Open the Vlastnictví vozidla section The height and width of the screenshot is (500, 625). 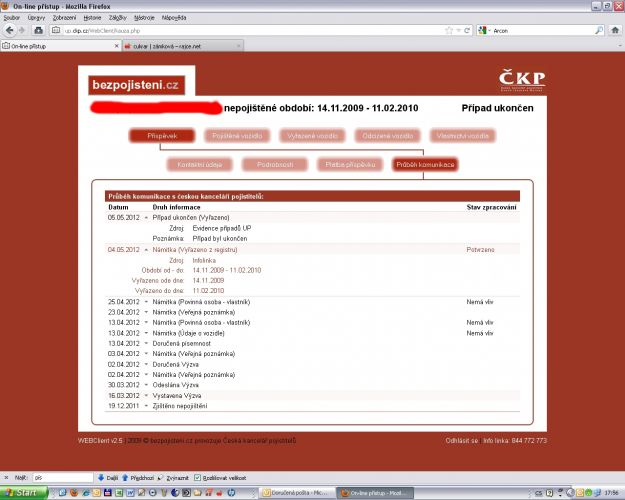462,136
